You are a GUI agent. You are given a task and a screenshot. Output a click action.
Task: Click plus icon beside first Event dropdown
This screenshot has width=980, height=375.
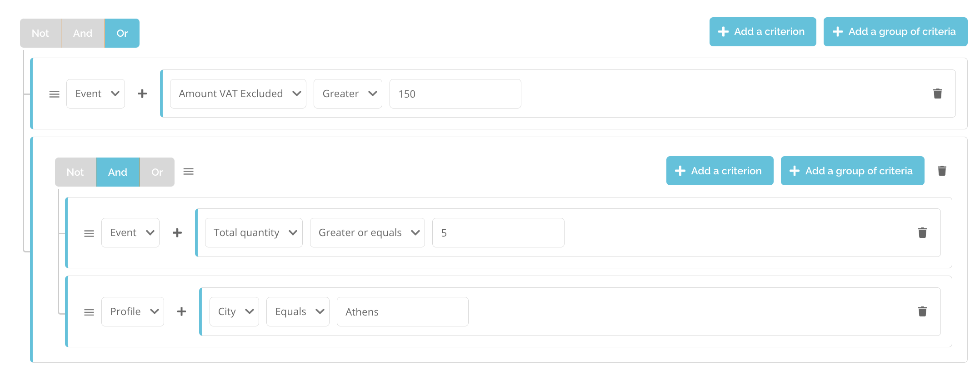(x=142, y=94)
